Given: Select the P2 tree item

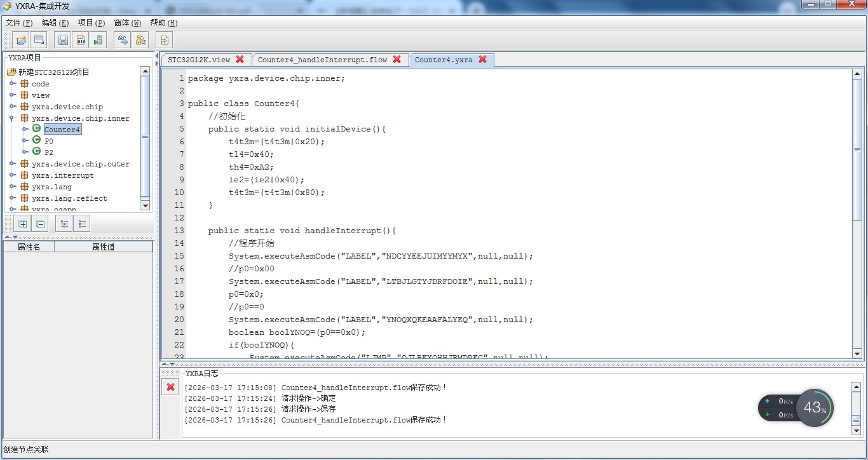Looking at the screenshot, I should 49,152.
